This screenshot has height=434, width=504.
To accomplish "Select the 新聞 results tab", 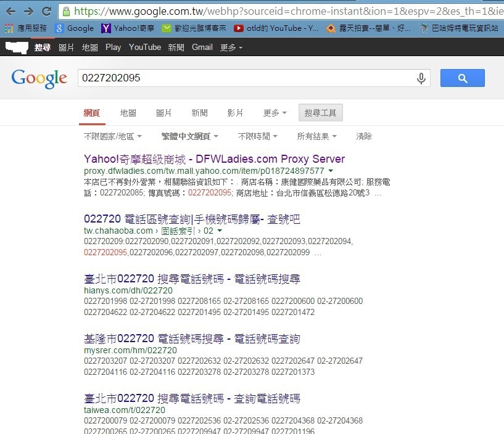I will click(x=200, y=113).
